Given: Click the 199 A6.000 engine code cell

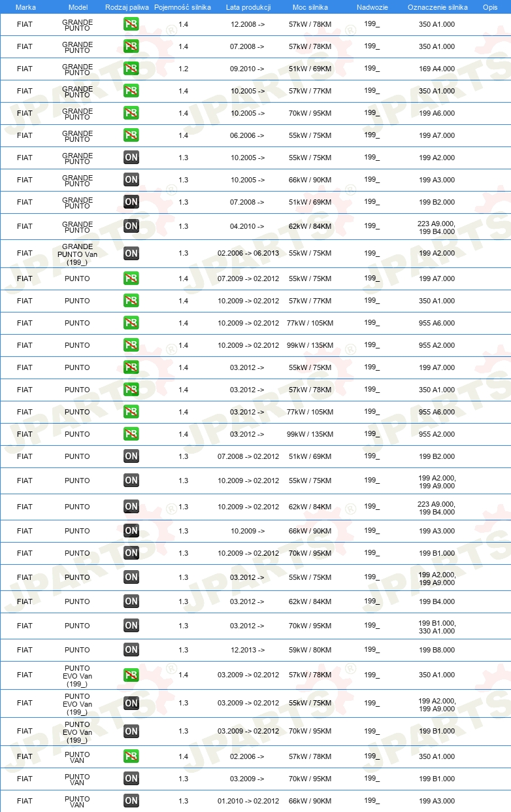Looking at the screenshot, I should 437,113.
